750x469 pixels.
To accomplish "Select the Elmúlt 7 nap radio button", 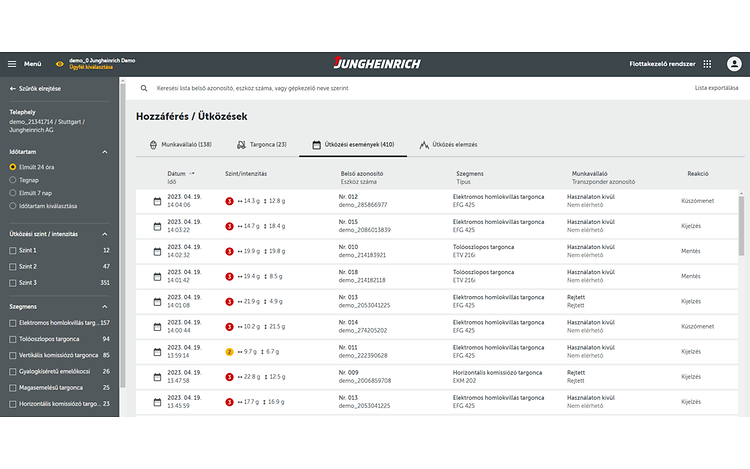I will pyautogui.click(x=12, y=192).
